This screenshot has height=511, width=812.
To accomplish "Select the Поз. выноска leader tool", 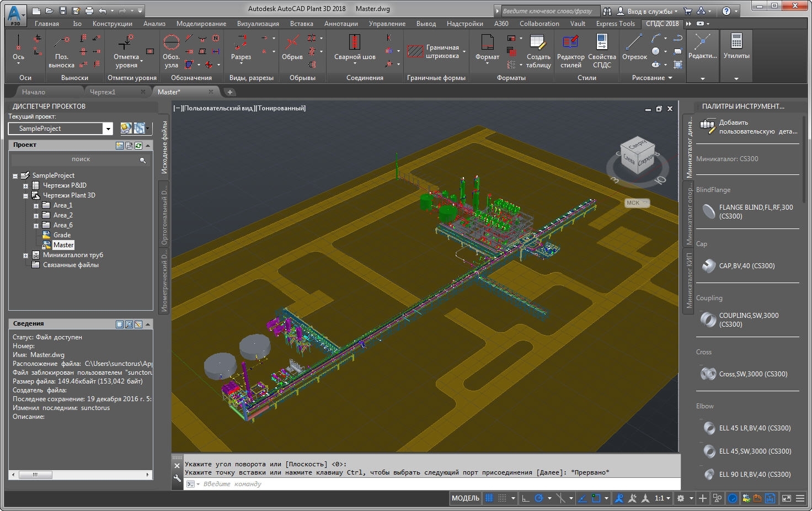I will tap(61, 51).
